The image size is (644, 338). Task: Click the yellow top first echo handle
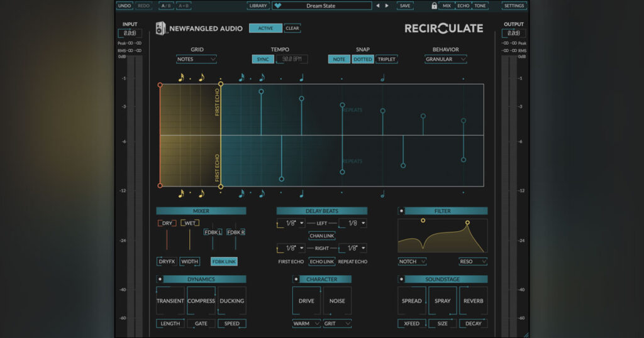(221, 84)
